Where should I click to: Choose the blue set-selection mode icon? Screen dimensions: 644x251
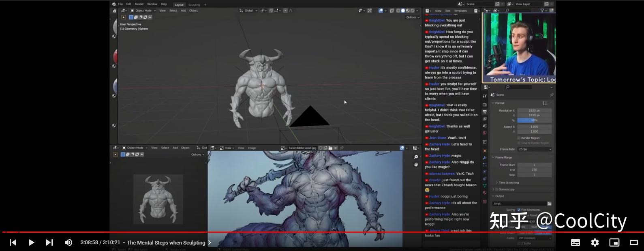click(131, 17)
